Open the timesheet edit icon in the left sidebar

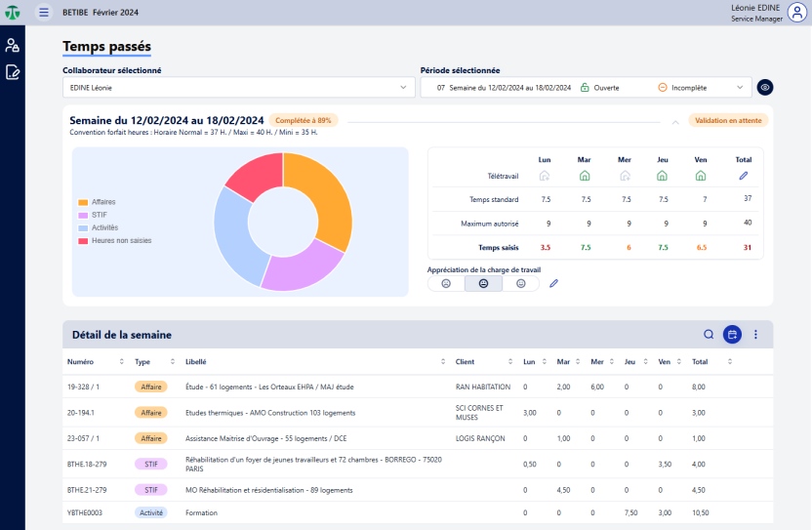pos(12,71)
